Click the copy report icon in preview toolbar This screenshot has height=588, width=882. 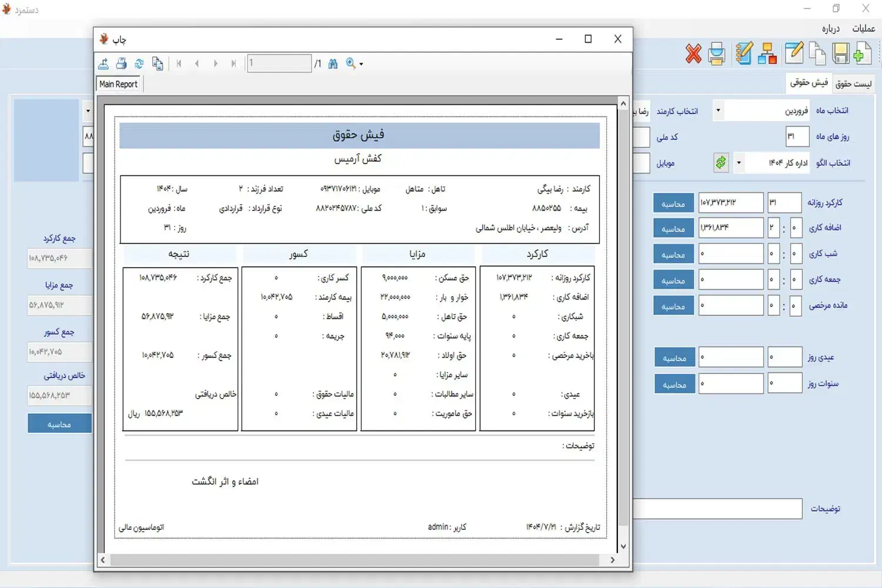[158, 64]
